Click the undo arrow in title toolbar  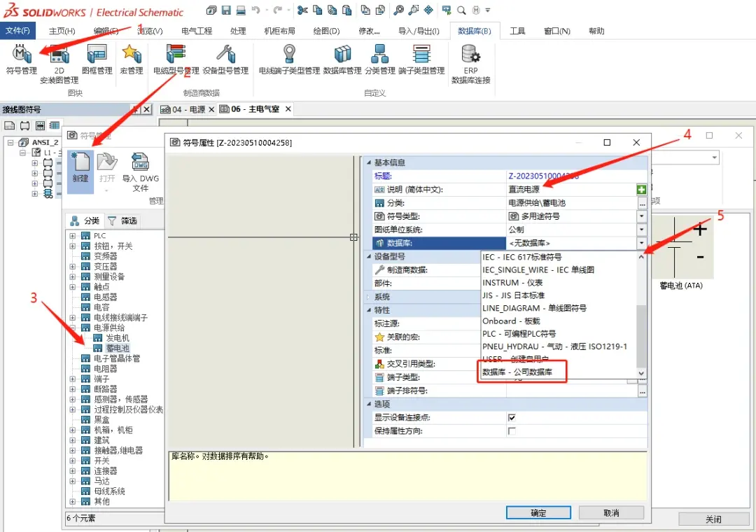[x=256, y=10]
